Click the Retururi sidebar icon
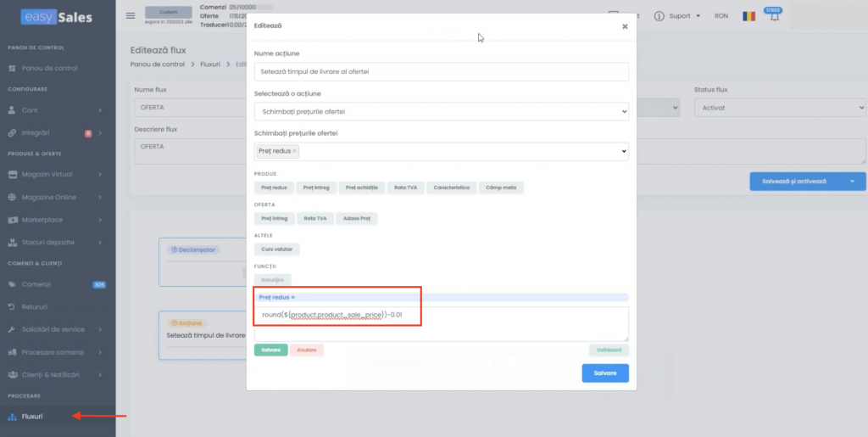This screenshot has width=868, height=437. pyautogui.click(x=12, y=306)
